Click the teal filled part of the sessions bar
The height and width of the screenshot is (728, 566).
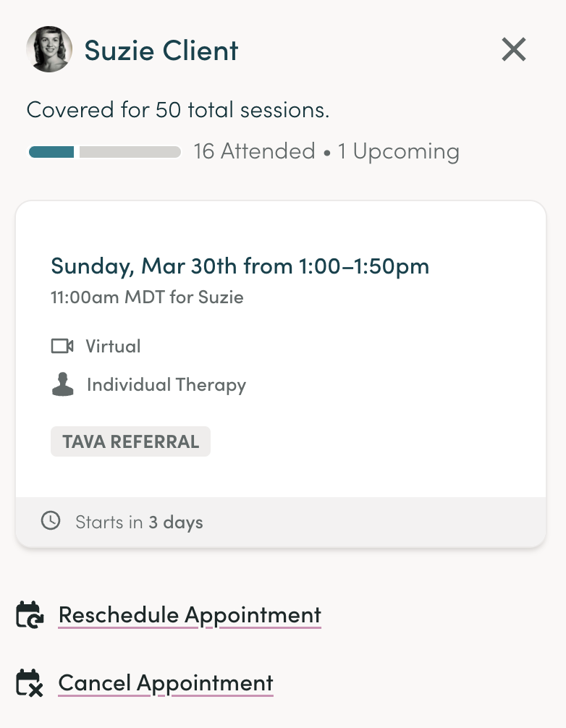[51, 152]
